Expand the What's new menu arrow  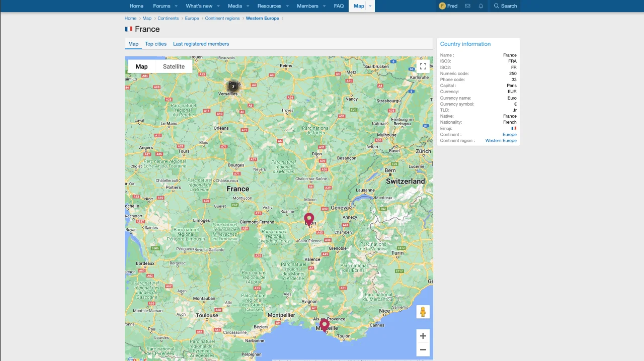click(218, 6)
